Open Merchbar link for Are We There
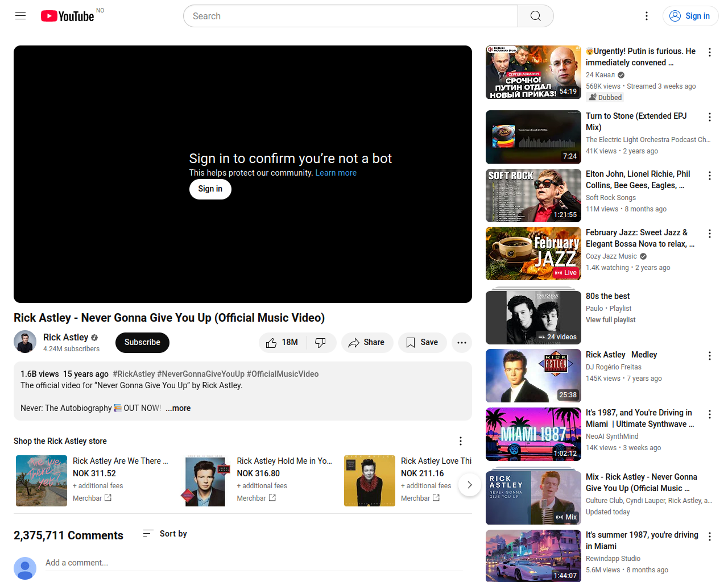This screenshot has height=582, width=728. pos(92,498)
